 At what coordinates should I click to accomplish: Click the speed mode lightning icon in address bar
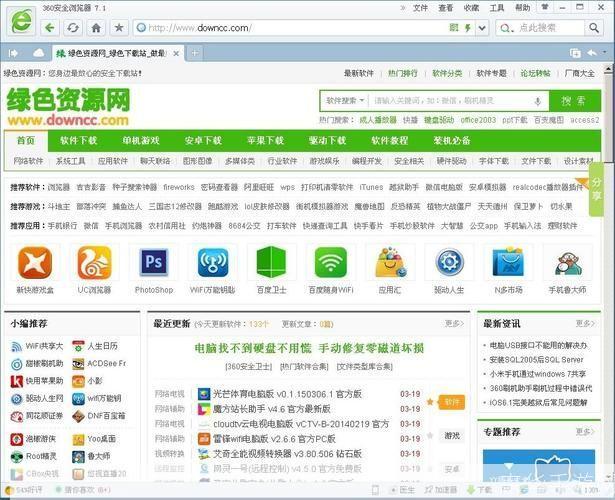coord(468,28)
